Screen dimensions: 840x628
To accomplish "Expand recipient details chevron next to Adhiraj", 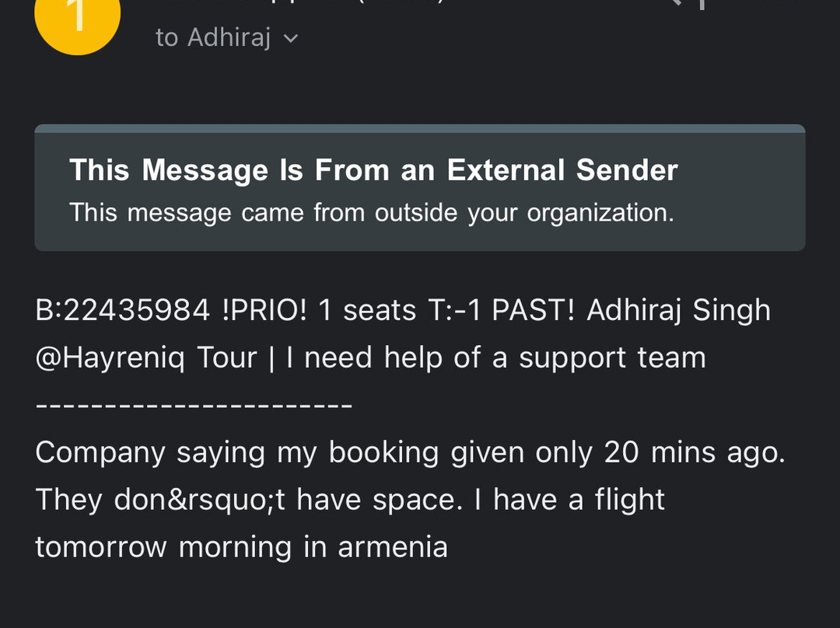I will (291, 38).
